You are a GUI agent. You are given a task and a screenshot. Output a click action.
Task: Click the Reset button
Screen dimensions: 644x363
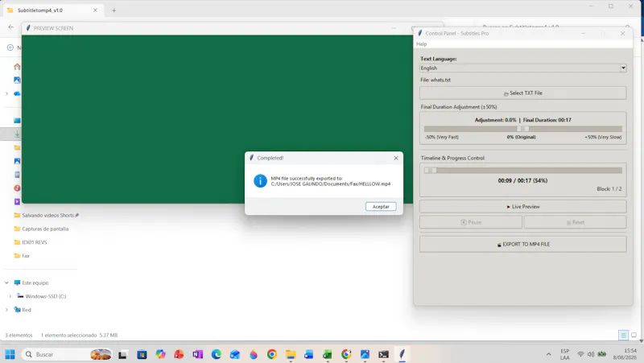click(x=575, y=222)
